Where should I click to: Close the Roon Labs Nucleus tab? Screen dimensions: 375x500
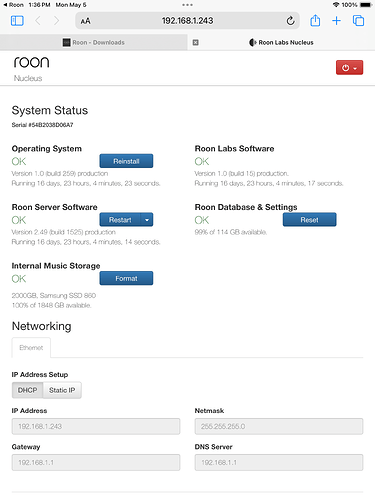[196, 42]
